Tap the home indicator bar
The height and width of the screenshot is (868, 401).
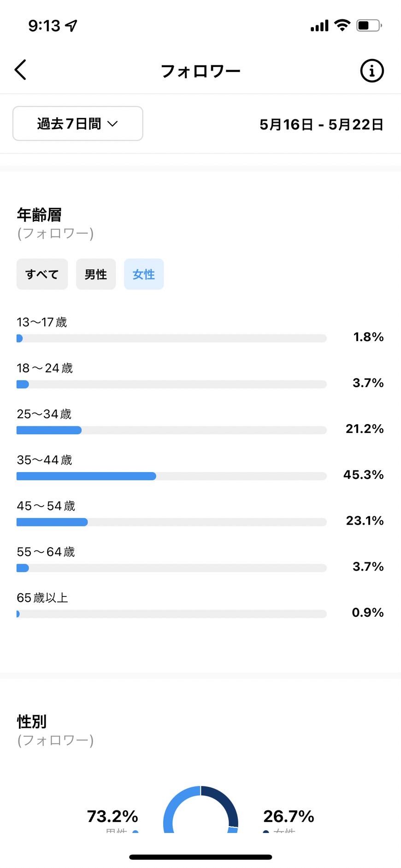coord(200,857)
